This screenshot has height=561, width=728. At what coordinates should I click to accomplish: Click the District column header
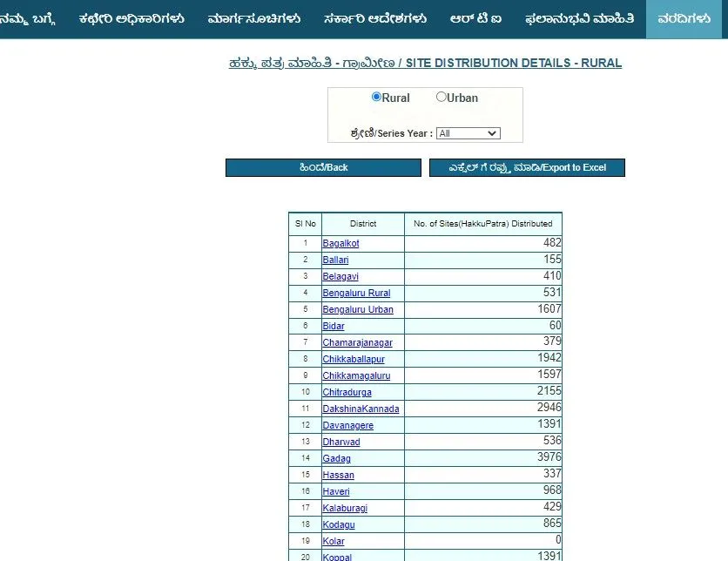click(363, 224)
